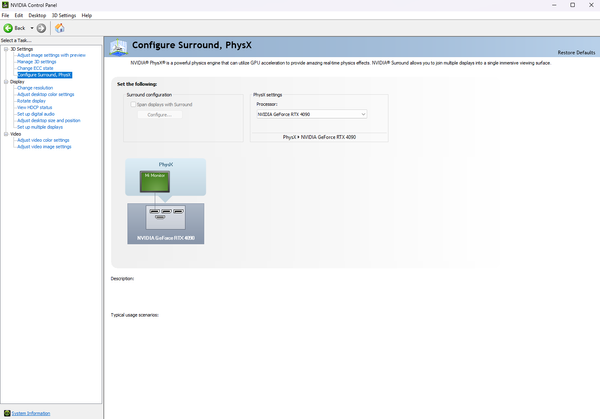Click the green Back arrow icon
The width and height of the screenshot is (600, 419).
click(x=9, y=28)
